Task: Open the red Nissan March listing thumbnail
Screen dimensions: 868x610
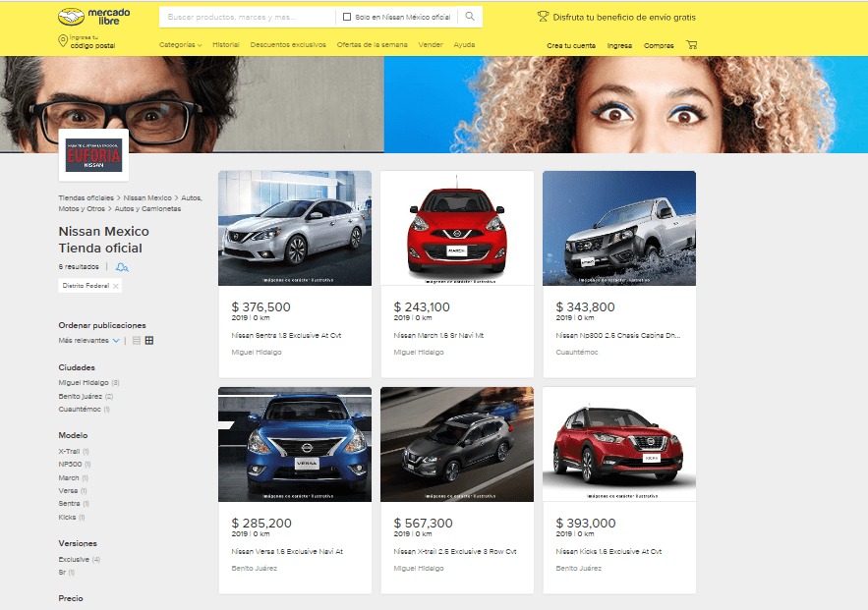Action: pos(457,228)
